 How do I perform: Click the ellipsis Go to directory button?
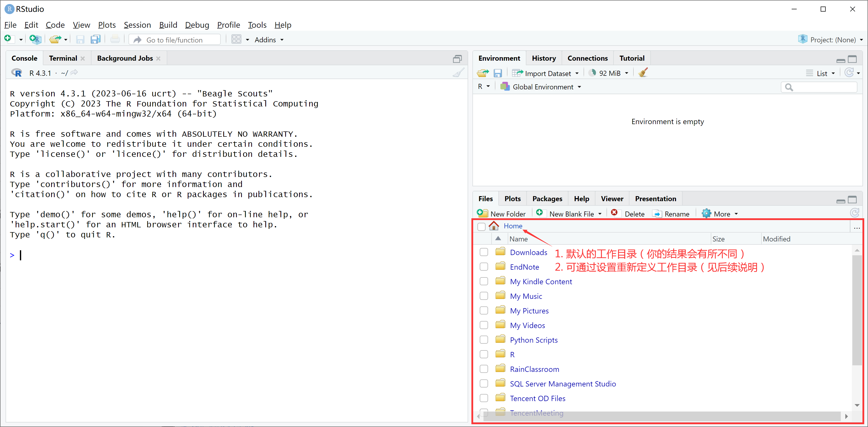pos(857,228)
